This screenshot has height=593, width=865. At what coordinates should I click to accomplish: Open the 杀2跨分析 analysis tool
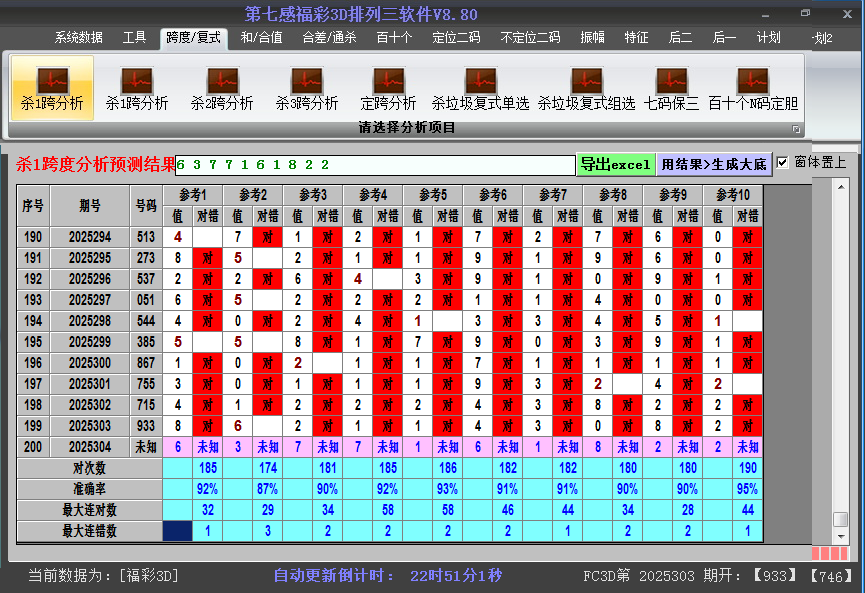coord(222,88)
